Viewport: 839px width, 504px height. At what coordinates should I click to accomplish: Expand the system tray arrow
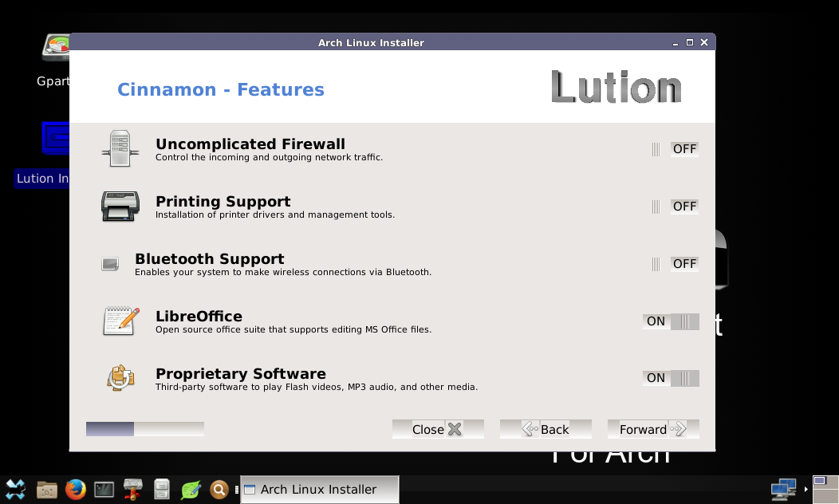(806, 489)
